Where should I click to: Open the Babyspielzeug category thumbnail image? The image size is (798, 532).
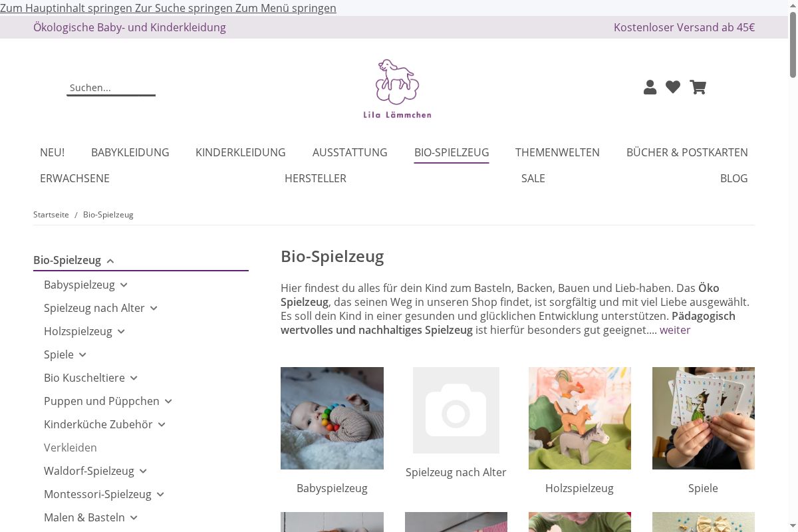332,418
